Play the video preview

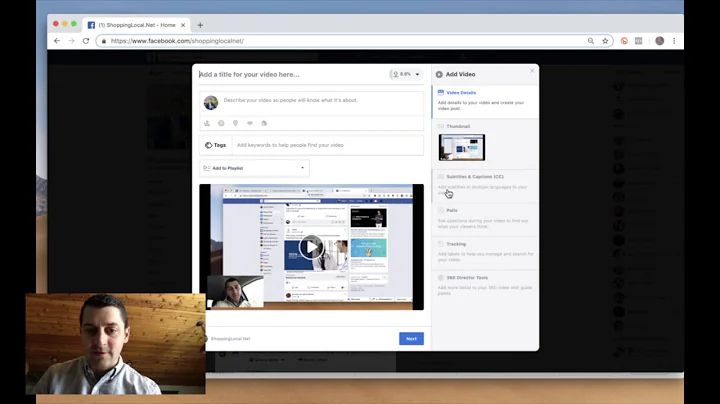311,247
